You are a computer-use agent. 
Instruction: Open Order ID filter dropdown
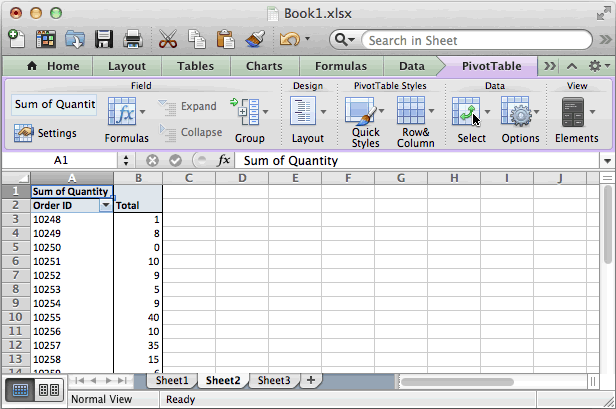point(106,205)
